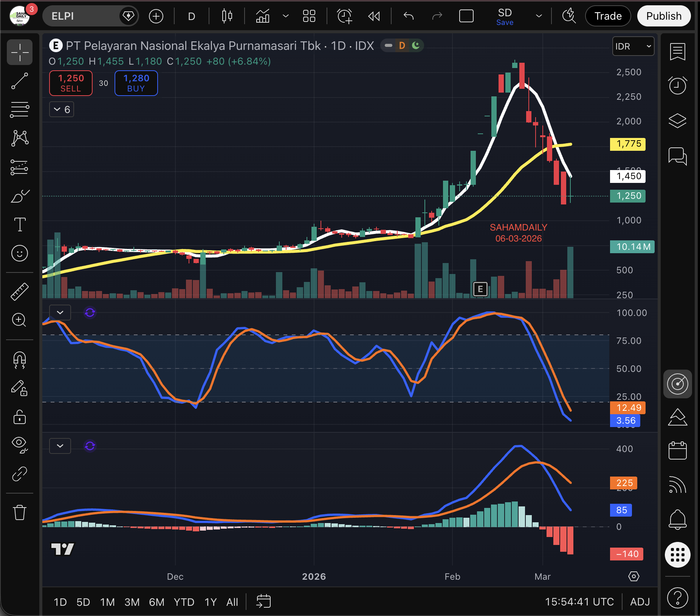The width and height of the screenshot is (700, 616).
Task: Open the Indicators menu icon
Action: (x=263, y=16)
